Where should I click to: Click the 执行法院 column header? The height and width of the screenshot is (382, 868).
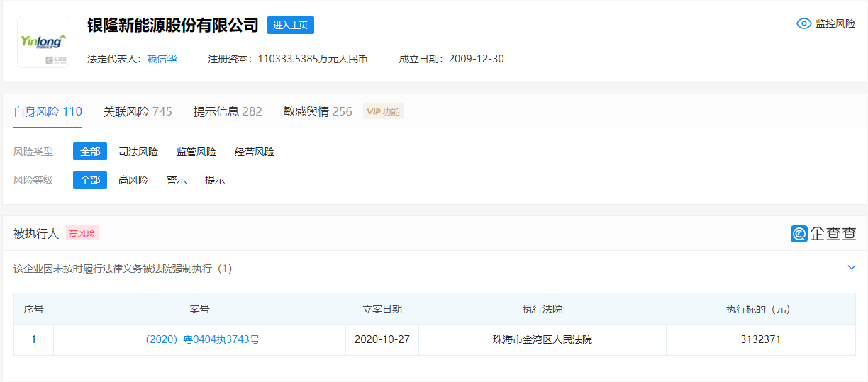[542, 309]
